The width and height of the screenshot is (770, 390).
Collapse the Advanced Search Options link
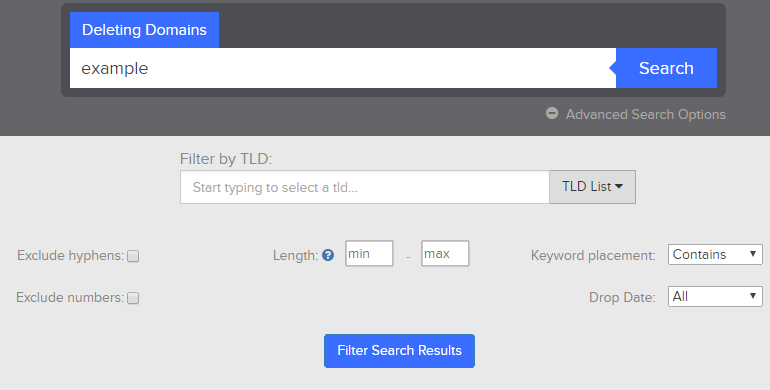645,114
